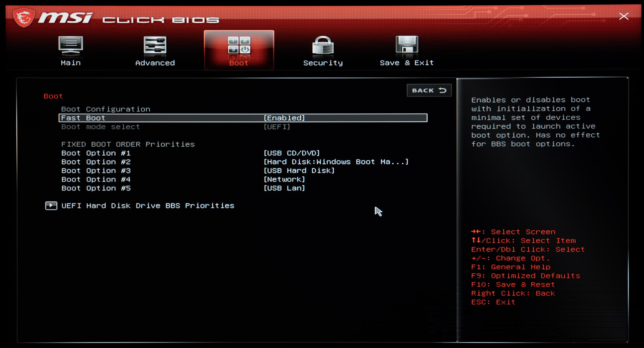Image resolution: width=644 pixels, height=348 pixels.
Task: Click the Advanced sliders icon
Action: (x=155, y=45)
